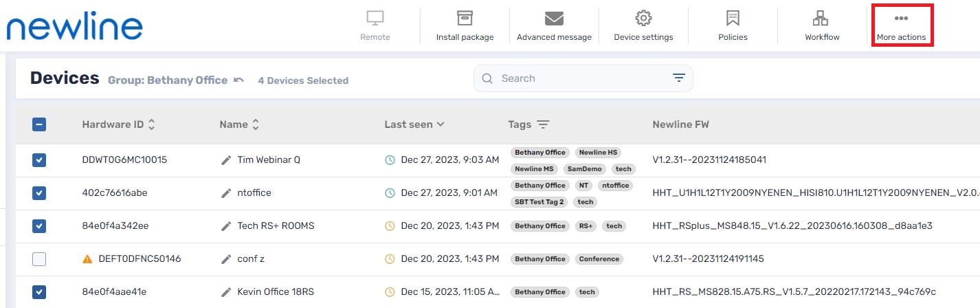Click the Conference tag
The height and width of the screenshot is (308, 980).
click(598, 259)
